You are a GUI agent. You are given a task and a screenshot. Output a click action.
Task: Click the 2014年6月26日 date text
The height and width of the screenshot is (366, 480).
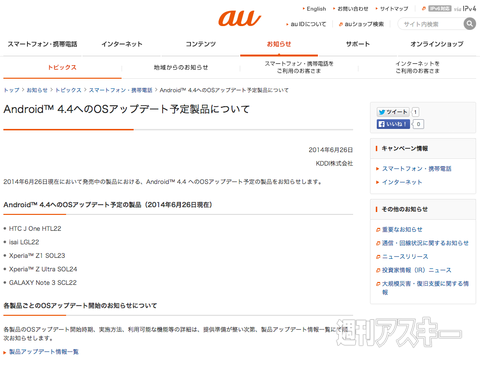[x=331, y=150]
